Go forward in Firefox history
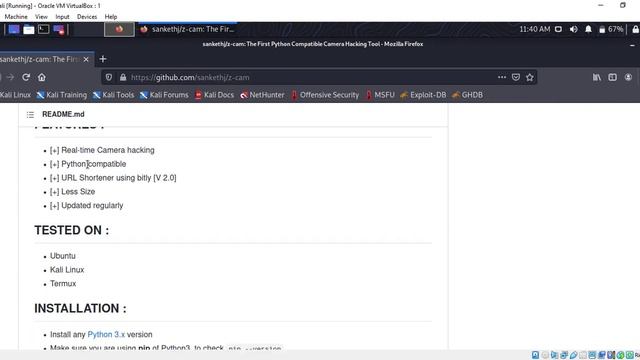 pyautogui.click(x=10, y=77)
